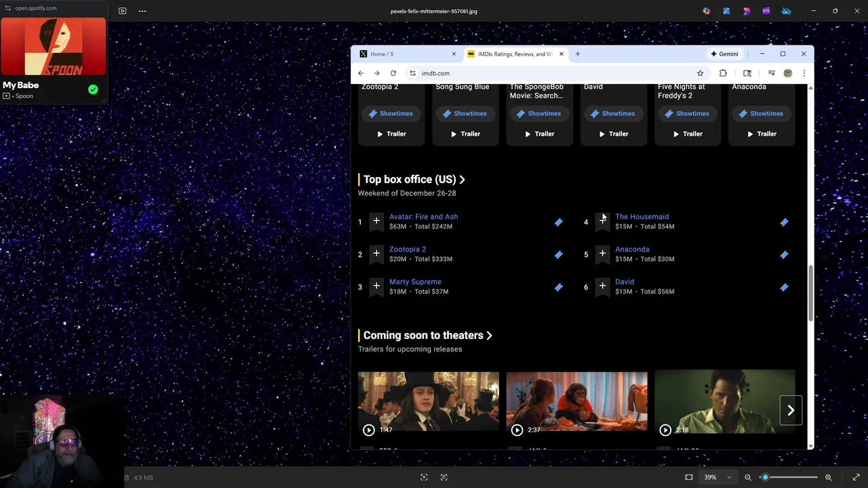View site information icon in address bar
This screenshot has height=488, width=868.
(412, 73)
